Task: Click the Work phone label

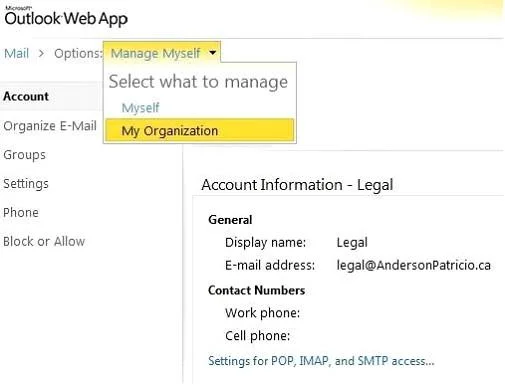Action: (x=262, y=313)
